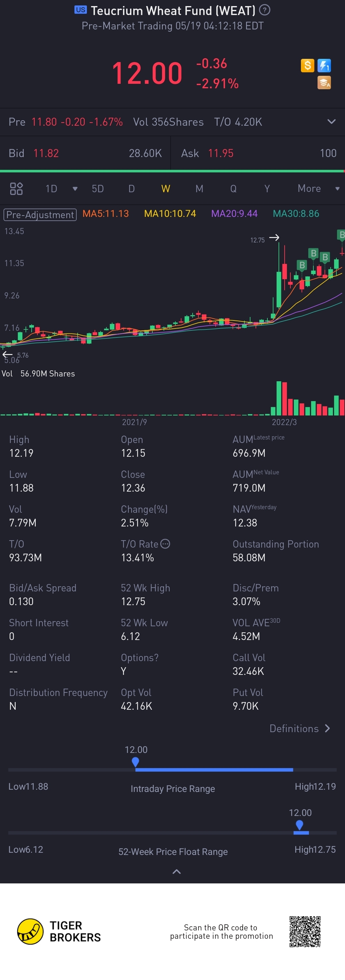Tap the MA20:9.44 indicator label
Image resolution: width=345 pixels, height=980 pixels.
(234, 214)
